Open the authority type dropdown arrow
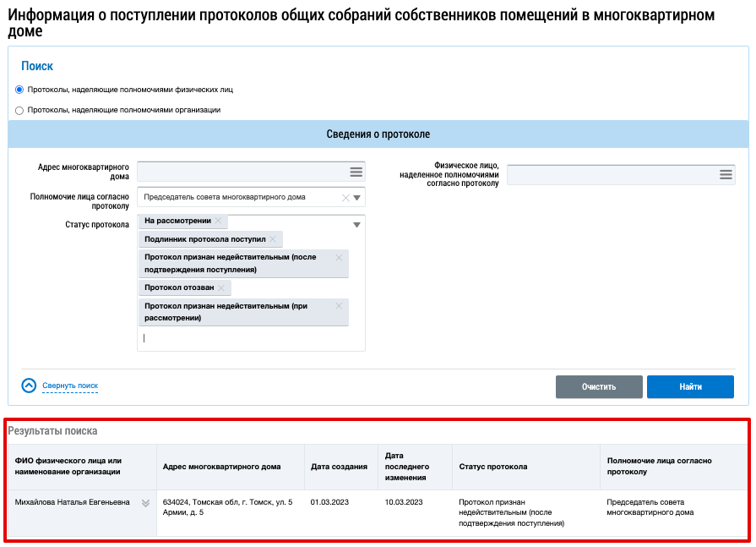This screenshot has width=756, height=547. tap(357, 198)
